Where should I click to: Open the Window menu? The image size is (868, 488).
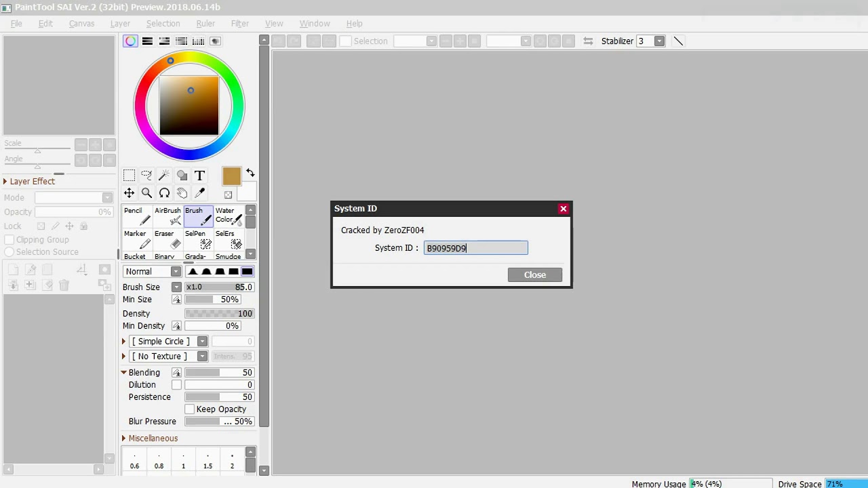(315, 23)
